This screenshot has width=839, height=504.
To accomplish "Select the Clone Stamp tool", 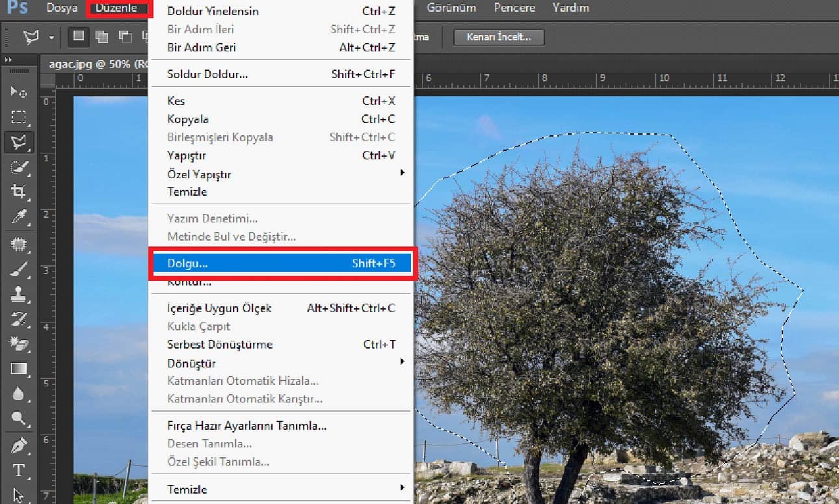I will (19, 294).
